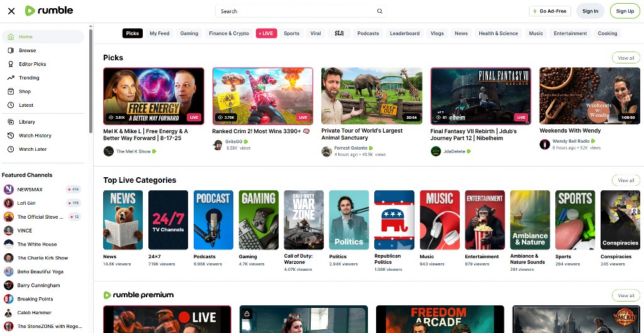The width and height of the screenshot is (644, 333).
Task: Click Wendy Bell Radio channel avatar
Action: [545, 145]
